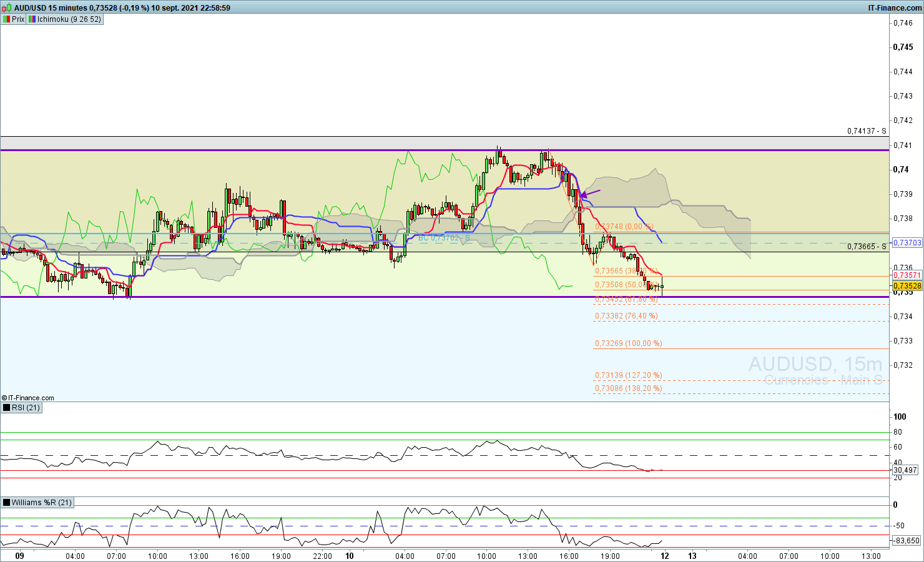
Task: Click the 0,743 price axis label
Action: [x=903, y=96]
